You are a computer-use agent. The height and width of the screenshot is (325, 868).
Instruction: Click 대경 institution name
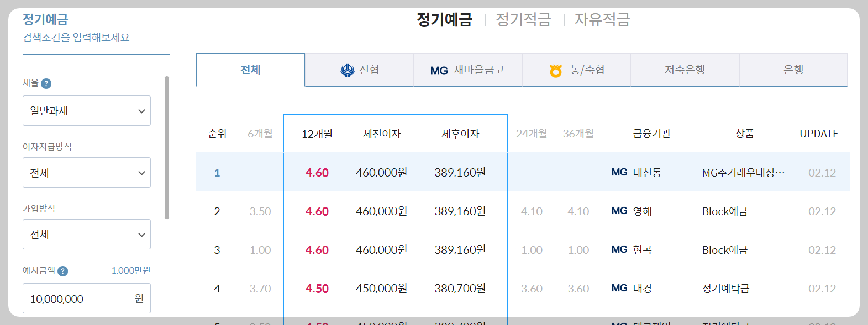643,289
